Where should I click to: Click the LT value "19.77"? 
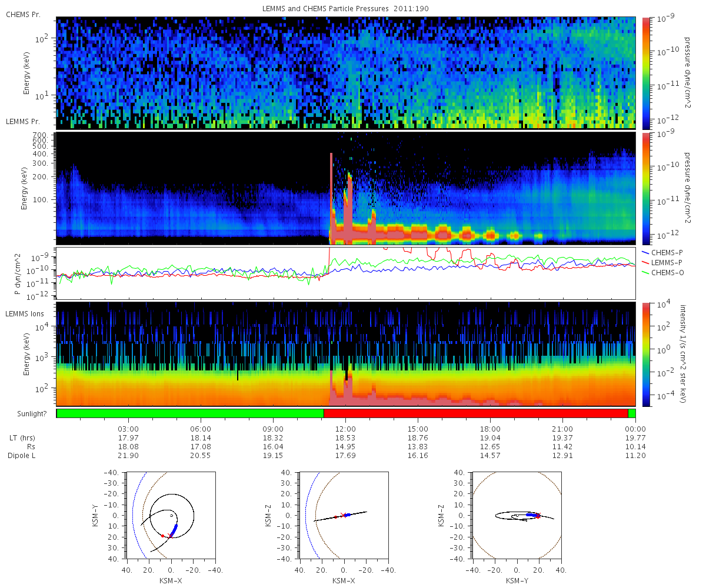click(635, 438)
